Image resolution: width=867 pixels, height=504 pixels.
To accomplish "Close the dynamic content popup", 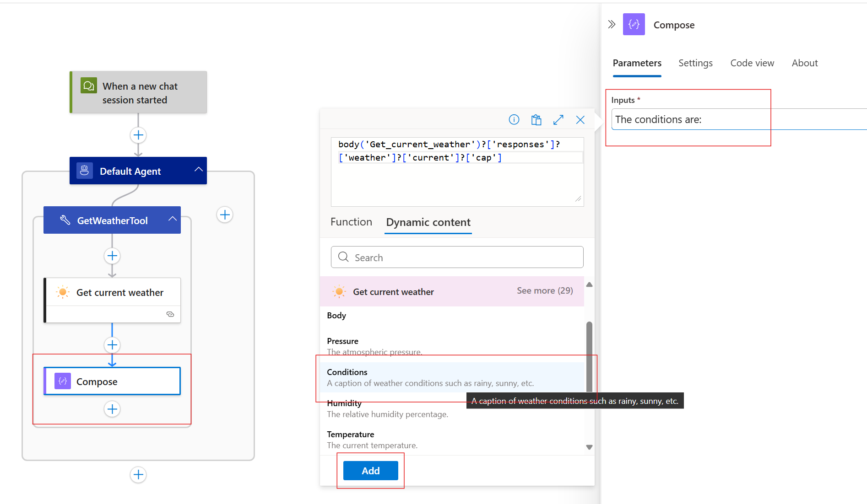I will click(580, 120).
